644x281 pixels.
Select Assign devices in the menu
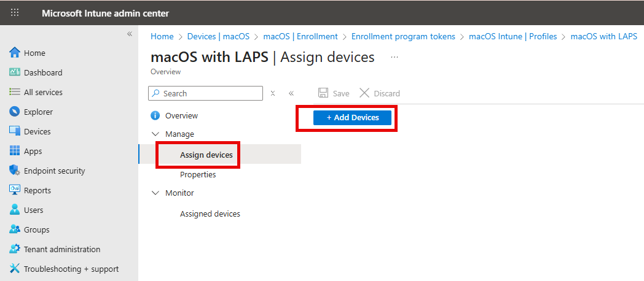206,155
